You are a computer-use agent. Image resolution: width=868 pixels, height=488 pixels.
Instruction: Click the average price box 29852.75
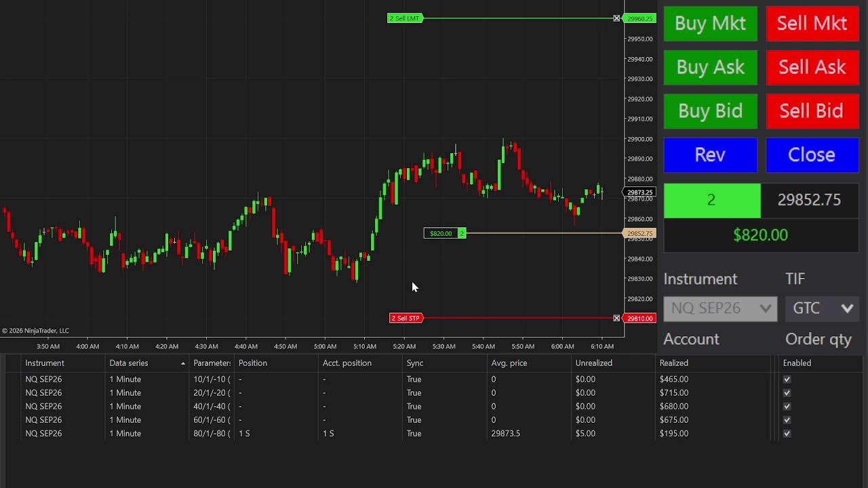(810, 201)
